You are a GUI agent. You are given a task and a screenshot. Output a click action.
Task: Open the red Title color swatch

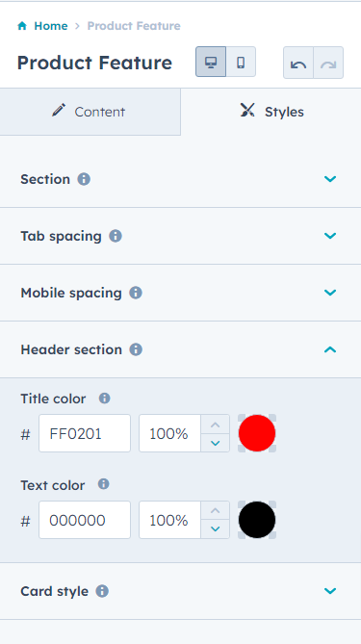(x=257, y=433)
